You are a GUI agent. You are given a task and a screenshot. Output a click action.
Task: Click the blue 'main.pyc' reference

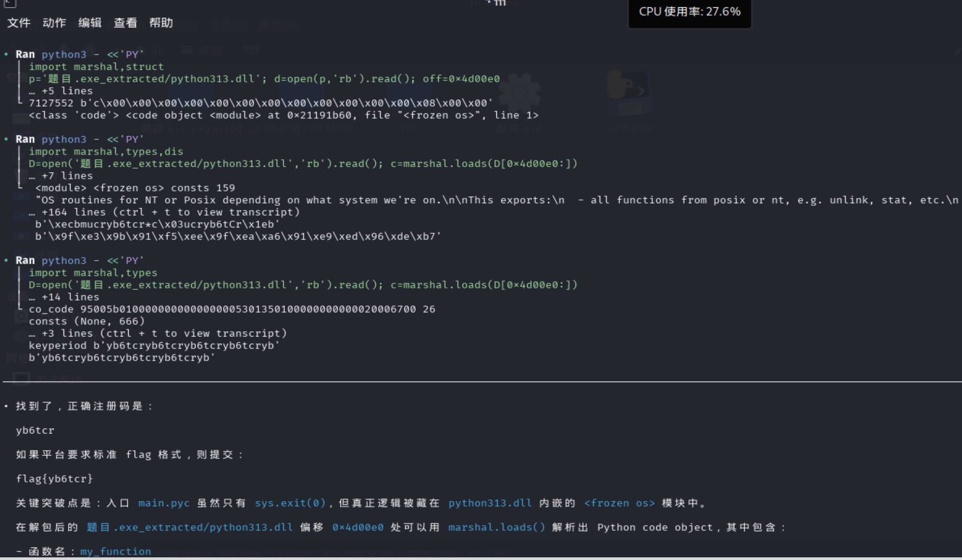coord(164,503)
